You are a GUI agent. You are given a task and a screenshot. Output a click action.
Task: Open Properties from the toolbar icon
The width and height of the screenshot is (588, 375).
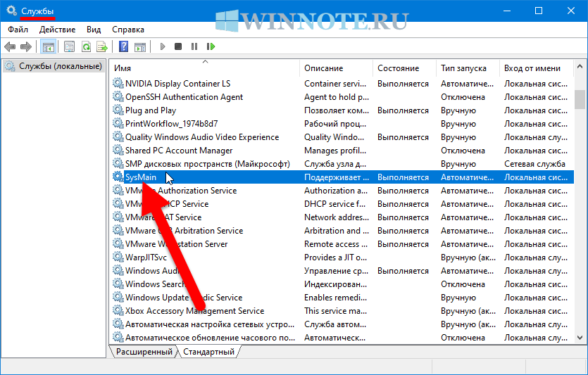click(70, 47)
